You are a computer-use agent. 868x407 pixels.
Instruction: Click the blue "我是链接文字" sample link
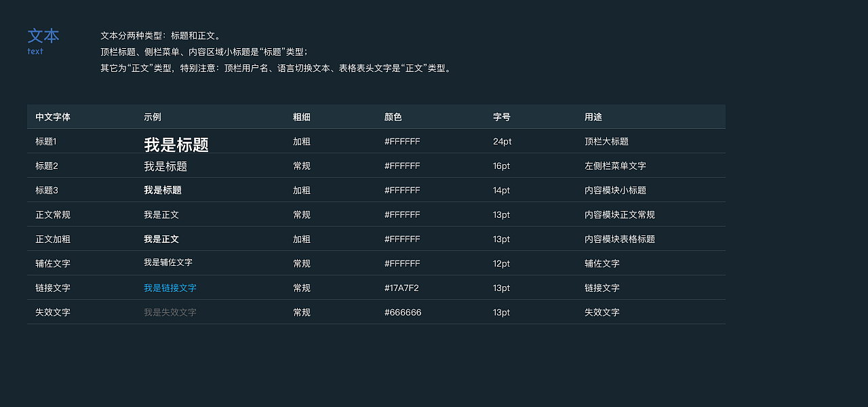coord(170,288)
